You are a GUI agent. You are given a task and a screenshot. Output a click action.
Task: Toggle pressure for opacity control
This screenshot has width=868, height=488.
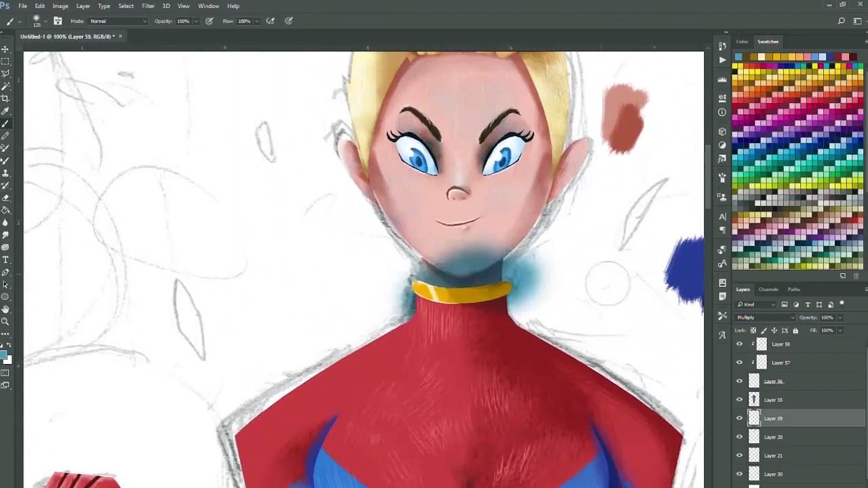(x=210, y=21)
